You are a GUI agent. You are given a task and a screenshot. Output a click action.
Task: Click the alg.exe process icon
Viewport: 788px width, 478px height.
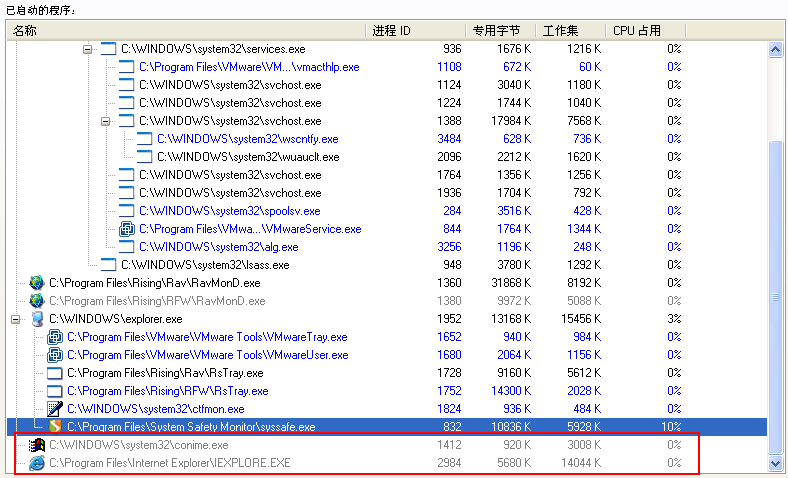click(126, 247)
